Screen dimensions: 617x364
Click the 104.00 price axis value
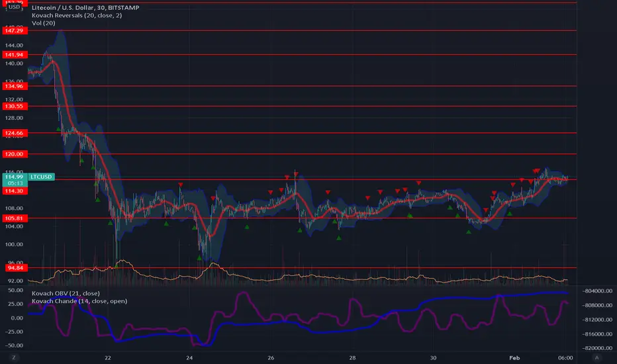pos(14,226)
